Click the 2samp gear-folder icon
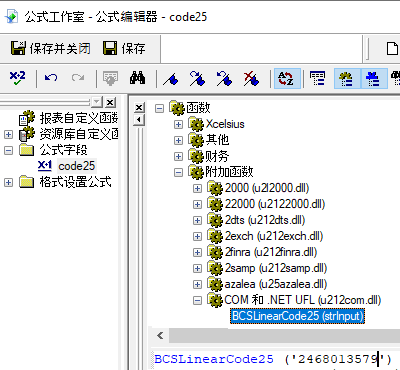 (x=215, y=268)
